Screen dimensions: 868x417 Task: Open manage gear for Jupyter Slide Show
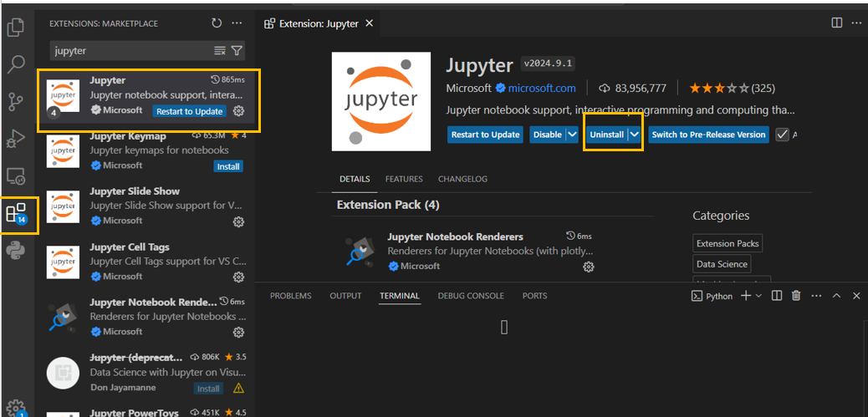238,221
